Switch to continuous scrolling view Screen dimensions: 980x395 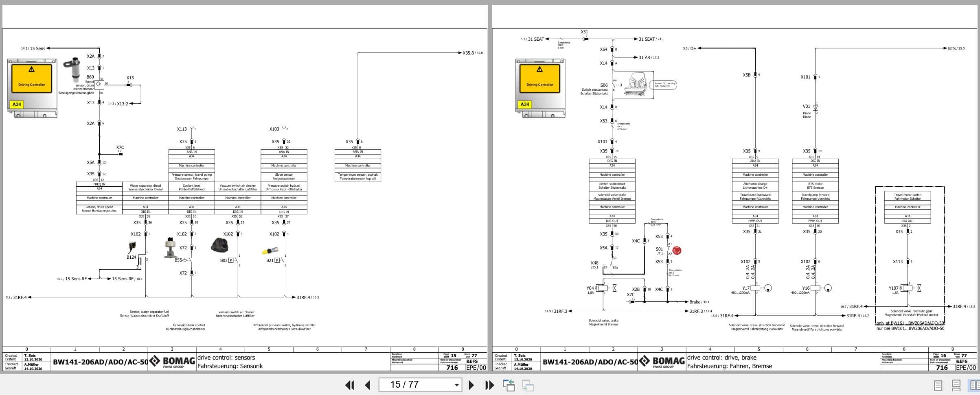tap(956, 385)
